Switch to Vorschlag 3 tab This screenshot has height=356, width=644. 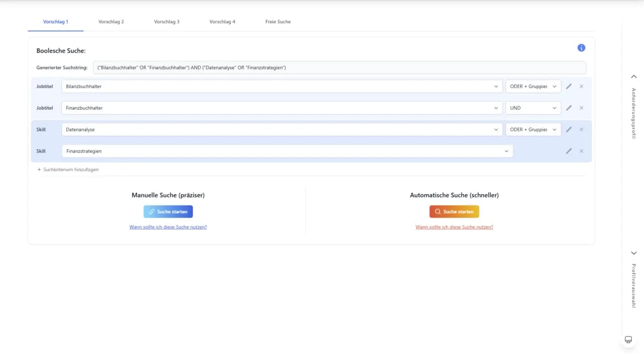coord(167,22)
